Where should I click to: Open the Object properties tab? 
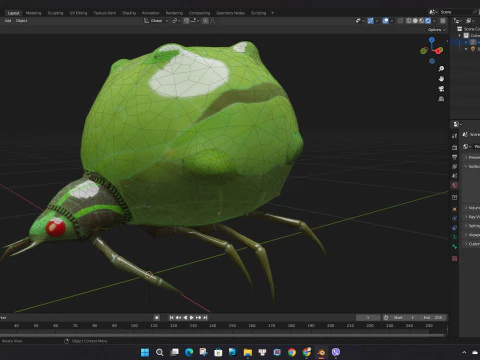tap(455, 209)
